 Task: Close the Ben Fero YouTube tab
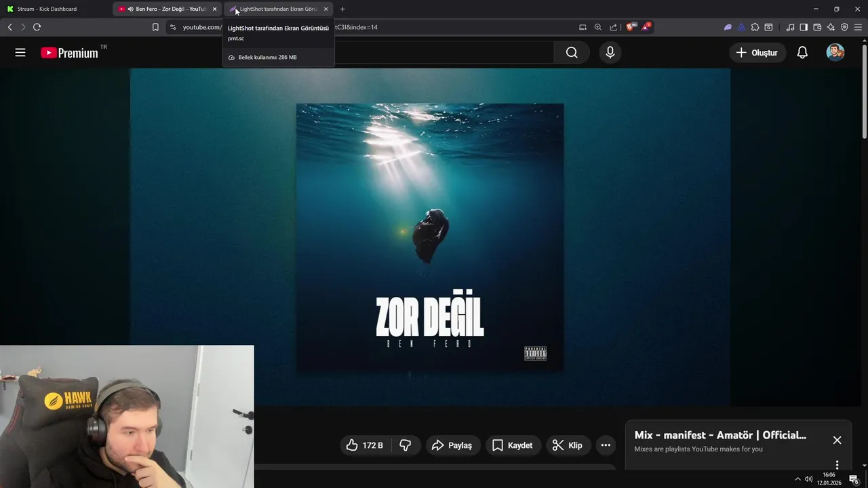(x=215, y=9)
